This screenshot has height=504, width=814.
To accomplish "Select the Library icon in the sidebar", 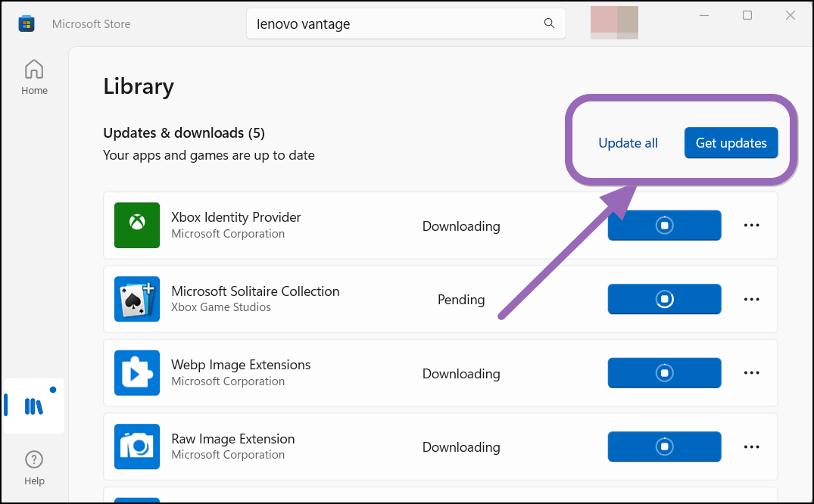I will tap(34, 406).
